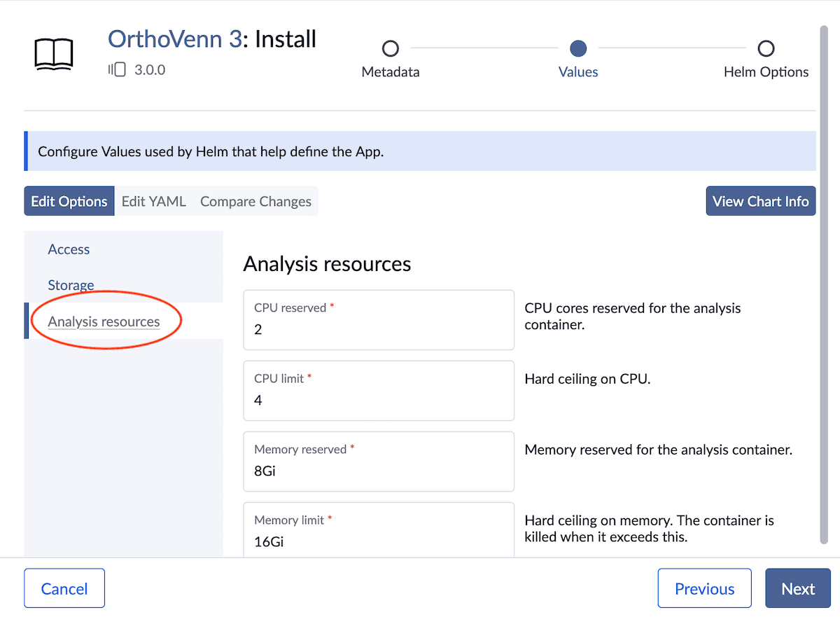840x617 pixels.
Task: Open the Storage section in sidebar
Action: coord(71,285)
